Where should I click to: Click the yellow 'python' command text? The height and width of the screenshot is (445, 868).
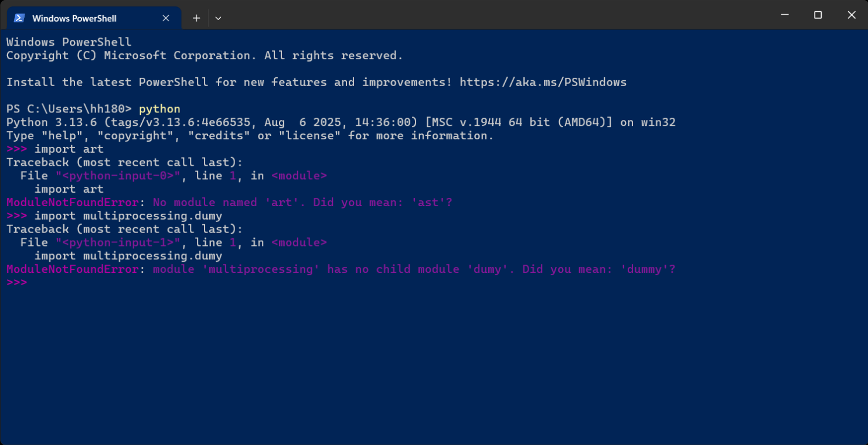tap(159, 109)
